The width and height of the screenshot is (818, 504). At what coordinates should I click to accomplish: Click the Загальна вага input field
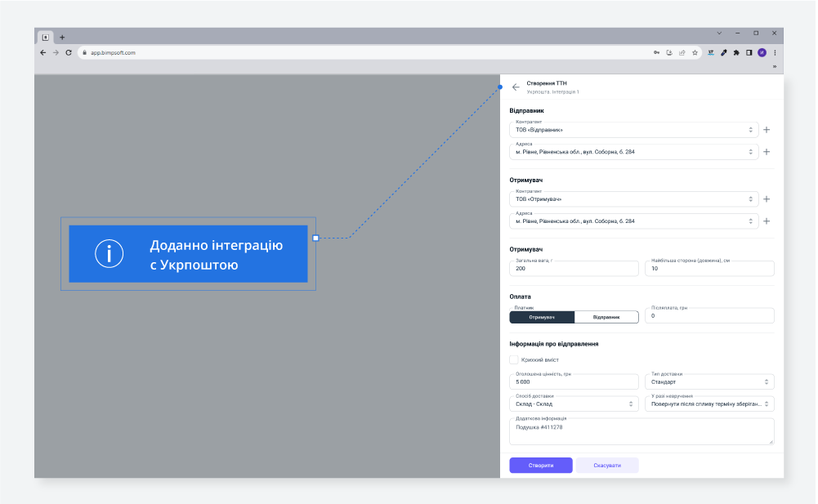[574, 269]
